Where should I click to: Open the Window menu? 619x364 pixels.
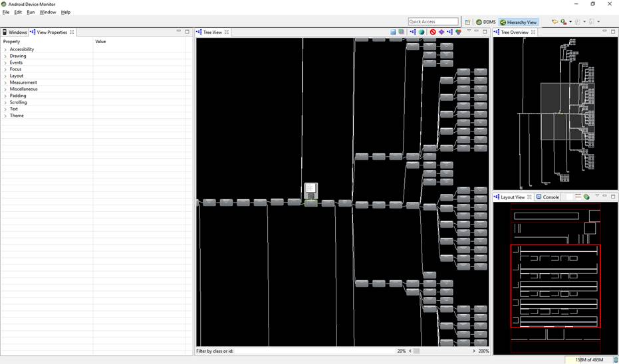[48, 12]
